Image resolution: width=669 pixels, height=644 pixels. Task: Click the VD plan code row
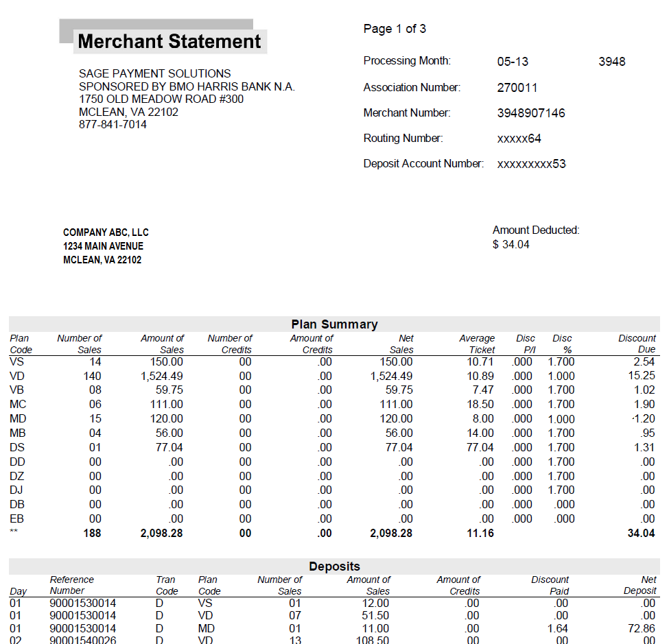click(x=16, y=376)
